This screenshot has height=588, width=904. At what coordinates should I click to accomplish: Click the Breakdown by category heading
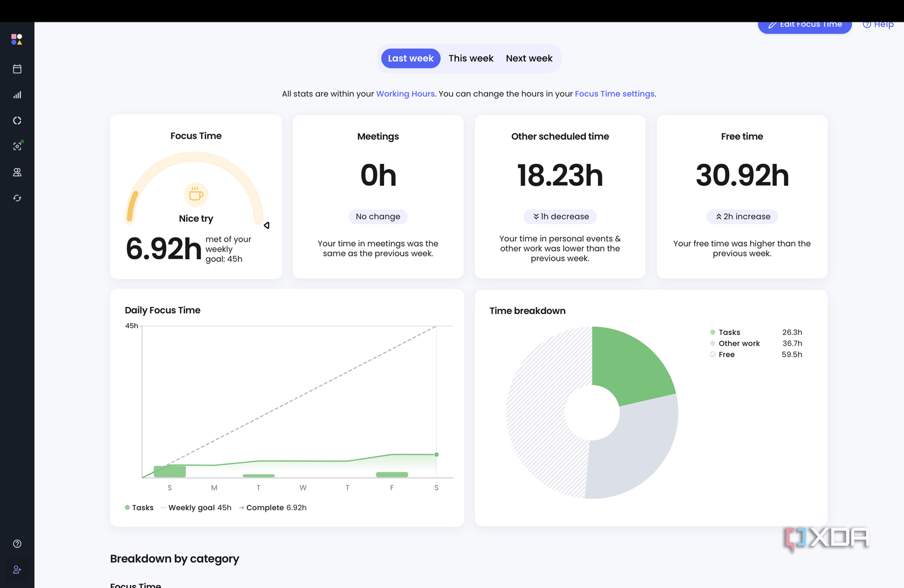pos(175,559)
